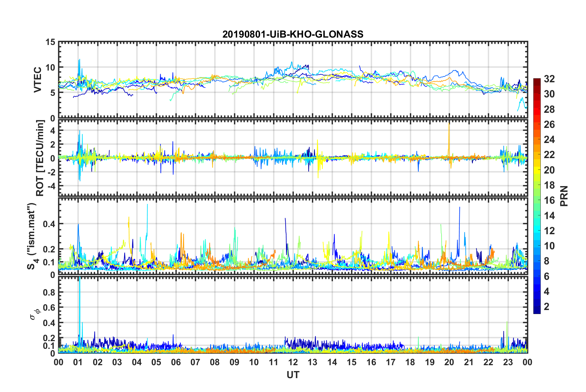Select colorbar tick value 16
The height and width of the screenshot is (392, 586).
(x=549, y=200)
